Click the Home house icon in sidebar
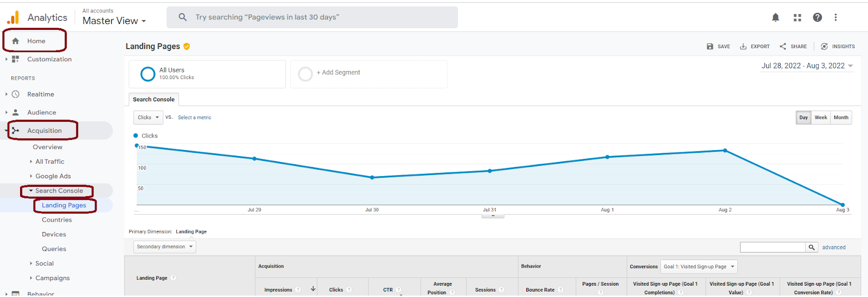Image resolution: width=868 pixels, height=297 pixels. 16,41
